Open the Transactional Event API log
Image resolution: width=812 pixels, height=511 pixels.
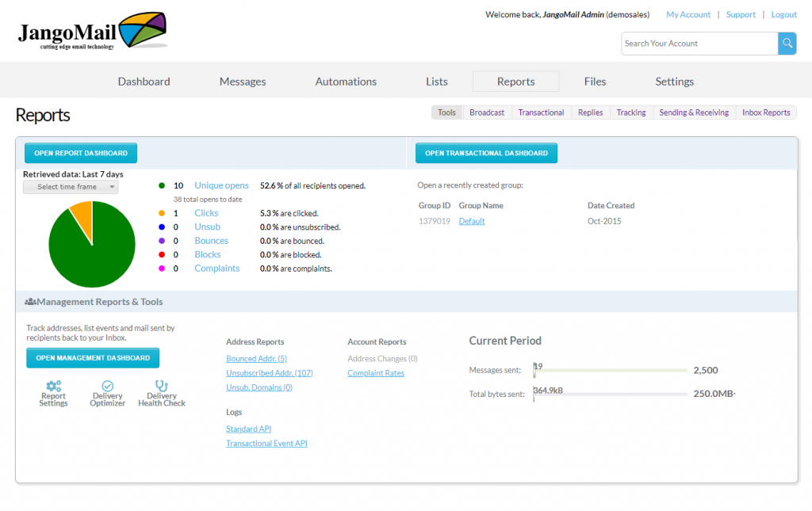[266, 444]
